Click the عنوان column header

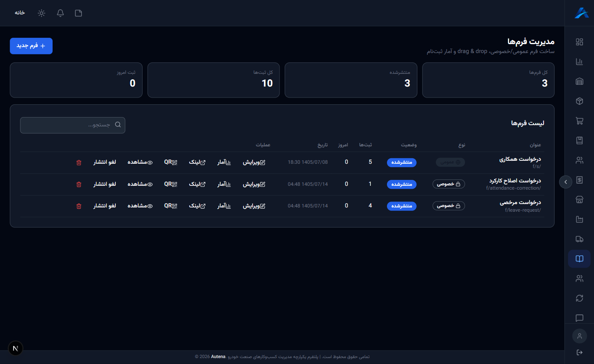pos(535,145)
